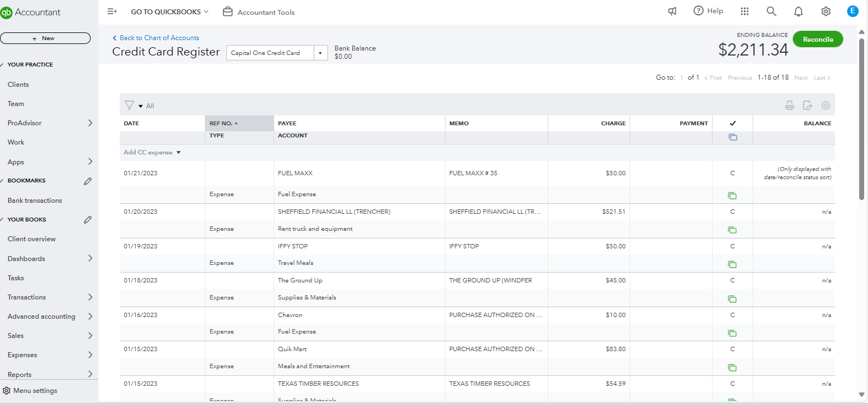Click the search magnifier icon
The height and width of the screenshot is (405, 868).
pos(771,11)
